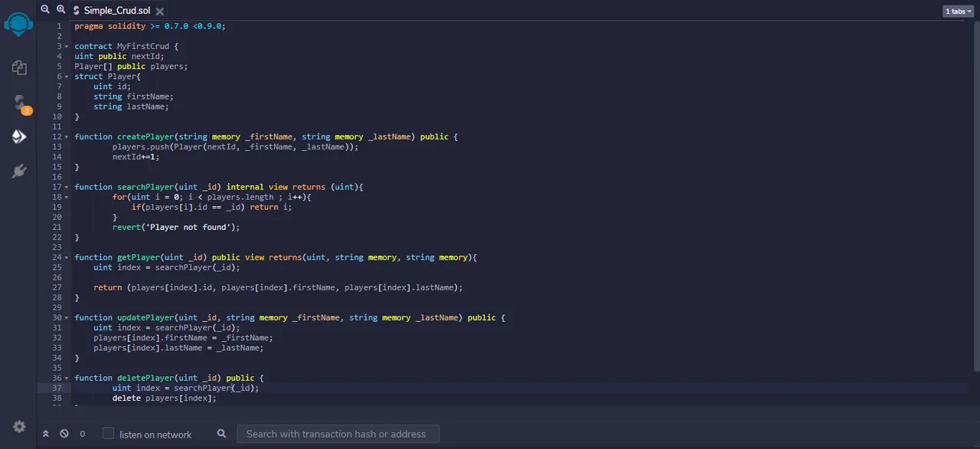Click the 'string firstName;' line
The height and width of the screenshot is (449, 980).
pyautogui.click(x=134, y=97)
